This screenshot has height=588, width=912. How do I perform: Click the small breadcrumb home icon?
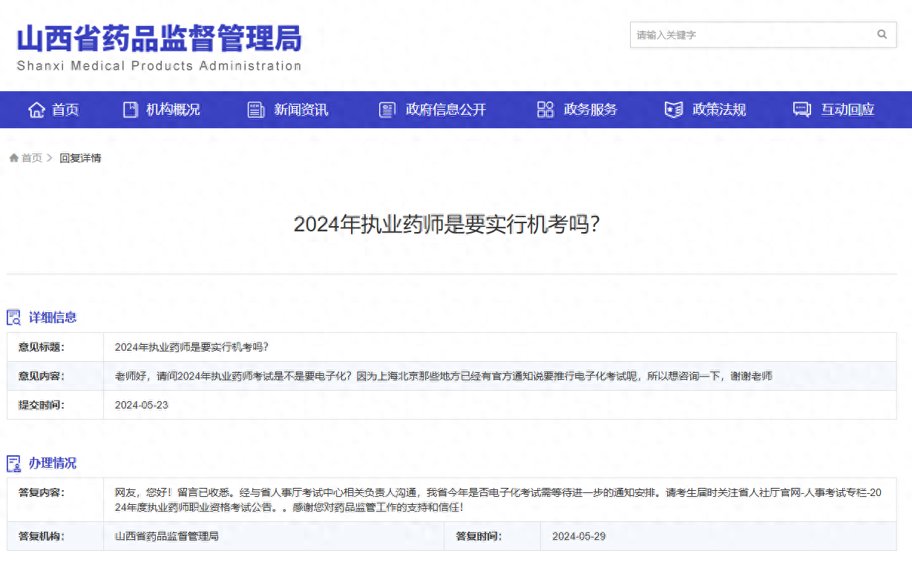[x=13, y=158]
